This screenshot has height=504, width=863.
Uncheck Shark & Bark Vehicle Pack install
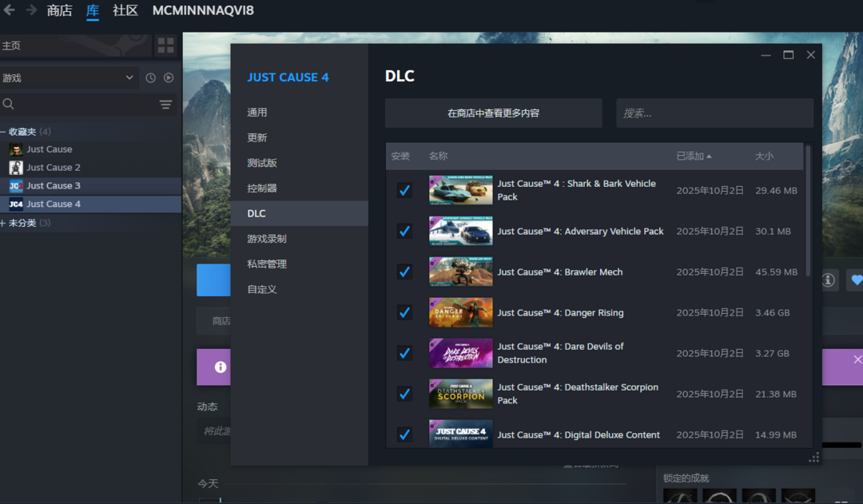coord(404,190)
